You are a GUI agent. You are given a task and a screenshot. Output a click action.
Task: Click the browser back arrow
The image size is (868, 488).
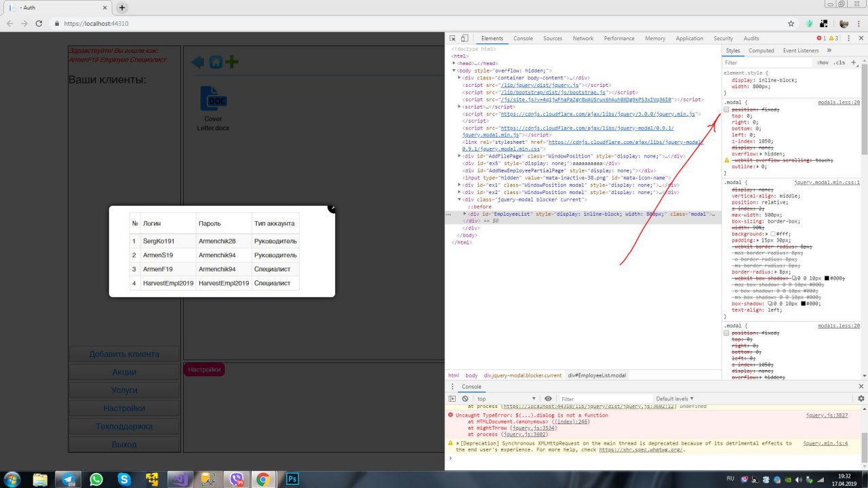pyautogui.click(x=9, y=23)
